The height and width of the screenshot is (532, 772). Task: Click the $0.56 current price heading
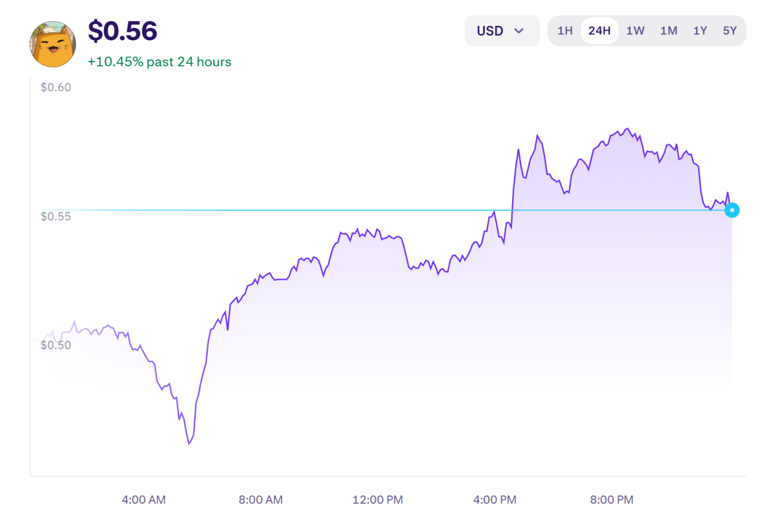pos(122,31)
